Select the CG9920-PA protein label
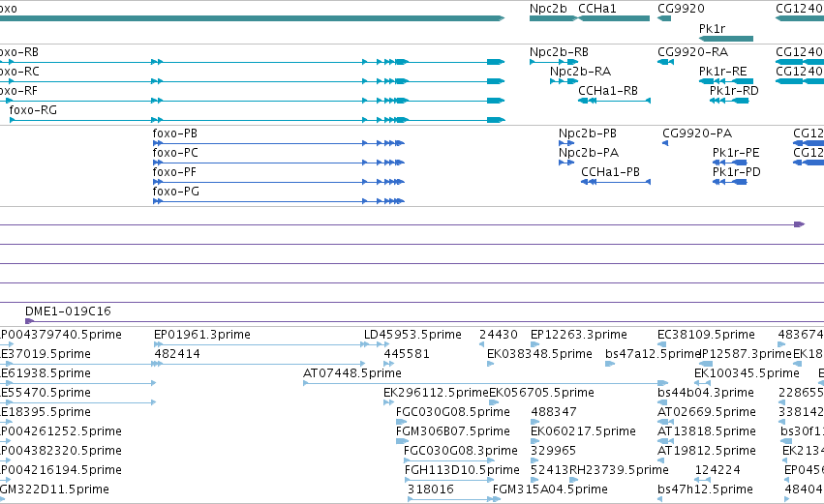This screenshot has height=504, width=824. [697, 133]
